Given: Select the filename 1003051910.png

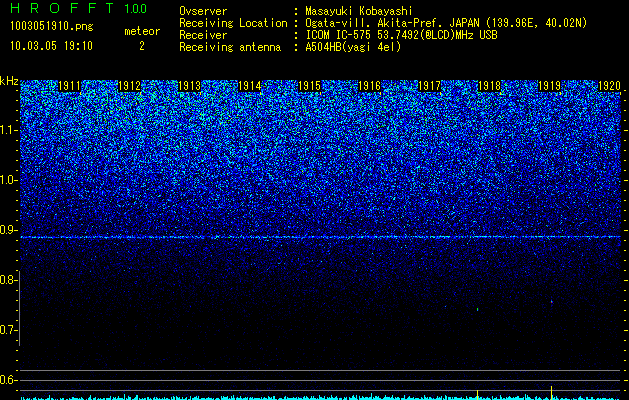Looking at the screenshot, I should click(x=52, y=27).
